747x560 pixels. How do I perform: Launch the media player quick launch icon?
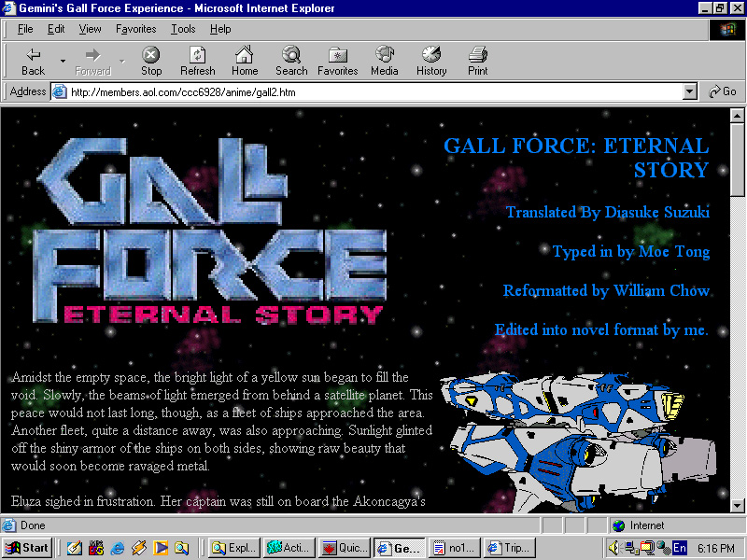[161, 548]
